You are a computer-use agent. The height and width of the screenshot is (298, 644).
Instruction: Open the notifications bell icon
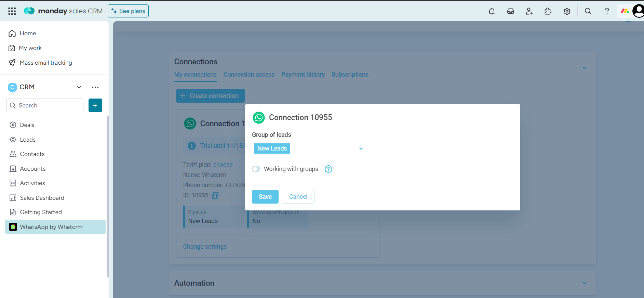(x=492, y=11)
